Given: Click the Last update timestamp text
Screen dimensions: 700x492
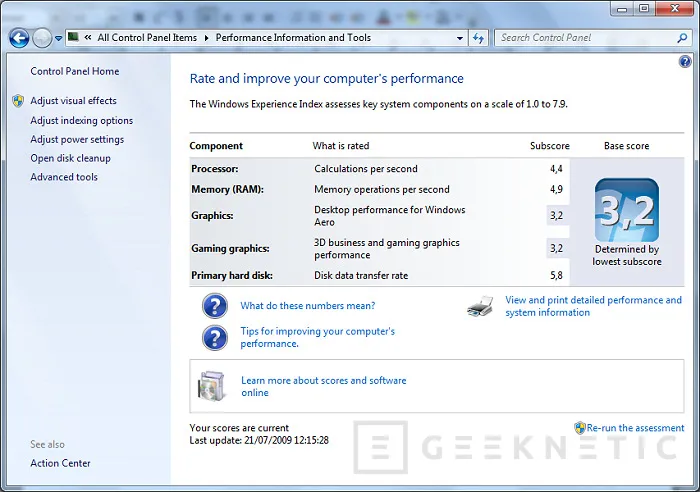Looking at the screenshot, I should point(259,440).
